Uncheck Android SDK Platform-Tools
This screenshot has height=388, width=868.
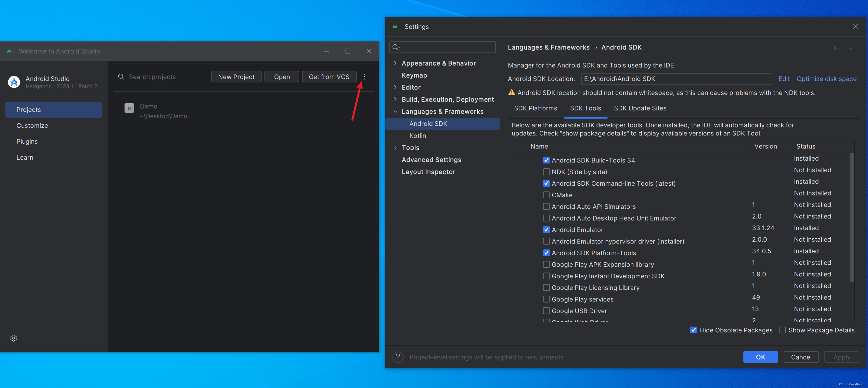[546, 253]
